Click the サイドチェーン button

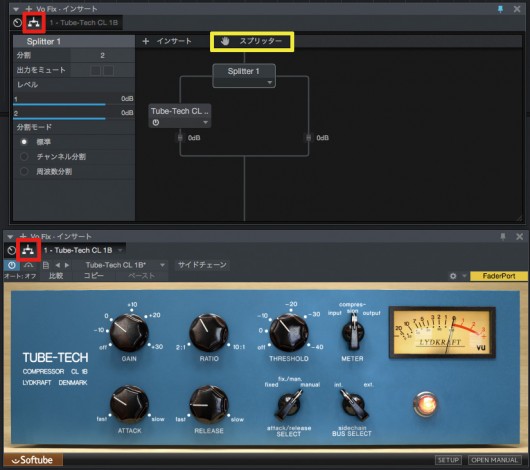[x=202, y=265]
